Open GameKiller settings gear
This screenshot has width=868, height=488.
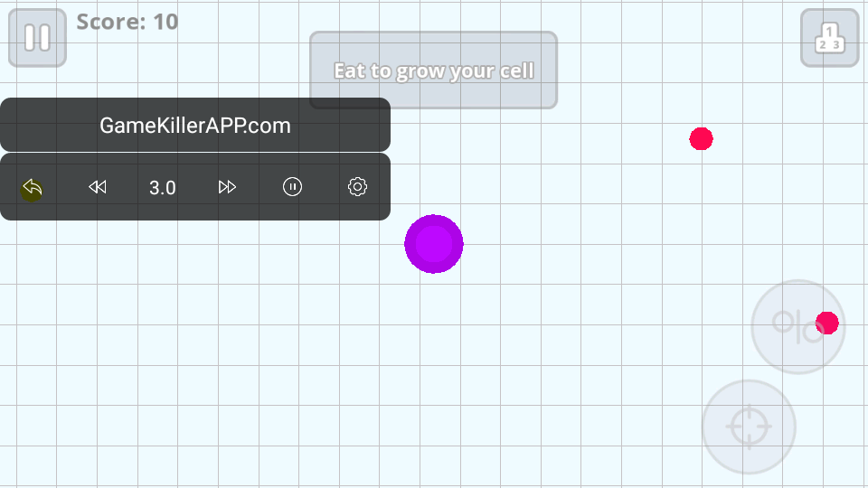pyautogui.click(x=358, y=187)
